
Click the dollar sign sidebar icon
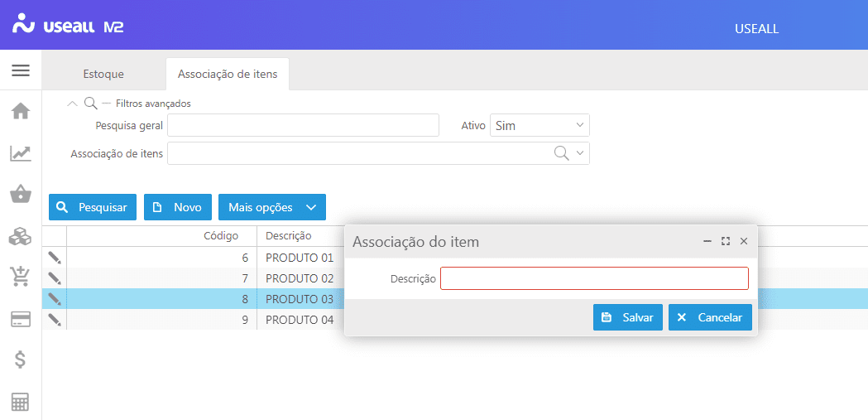click(21, 360)
